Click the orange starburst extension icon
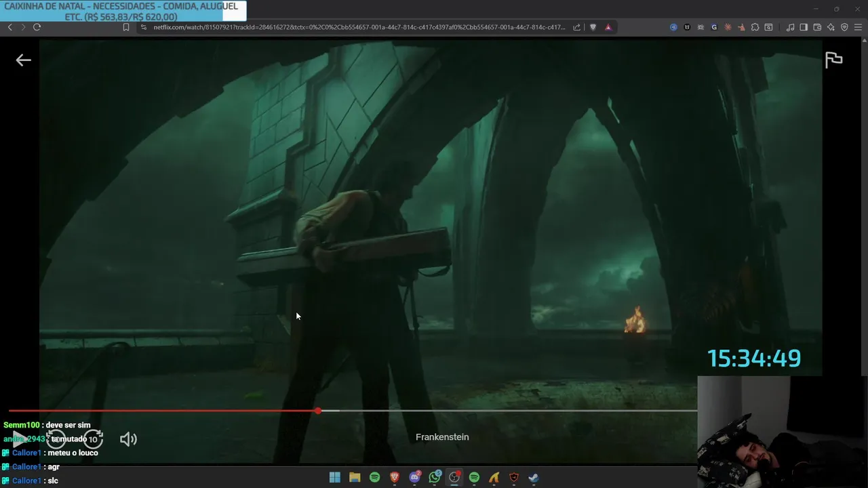This screenshot has height=488, width=868. 728,27
